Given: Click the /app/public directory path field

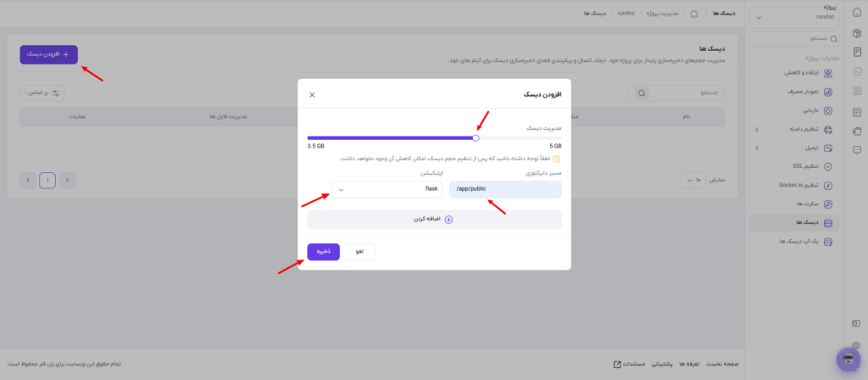Looking at the screenshot, I should click(x=505, y=189).
